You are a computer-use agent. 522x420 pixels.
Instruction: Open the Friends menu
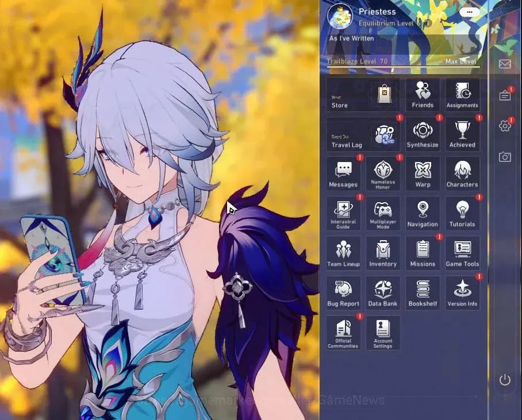tap(423, 95)
